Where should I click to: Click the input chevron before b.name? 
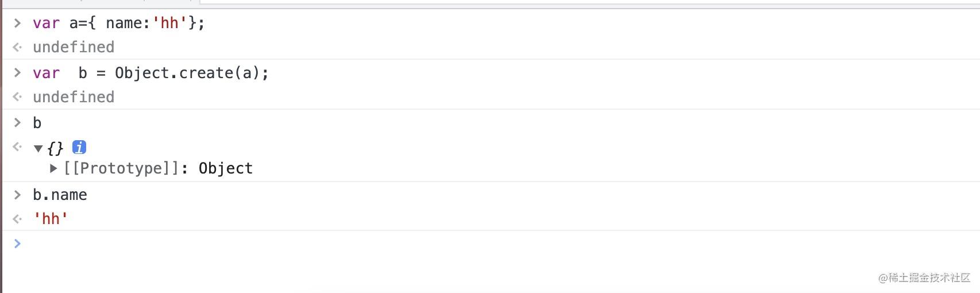[x=17, y=195]
